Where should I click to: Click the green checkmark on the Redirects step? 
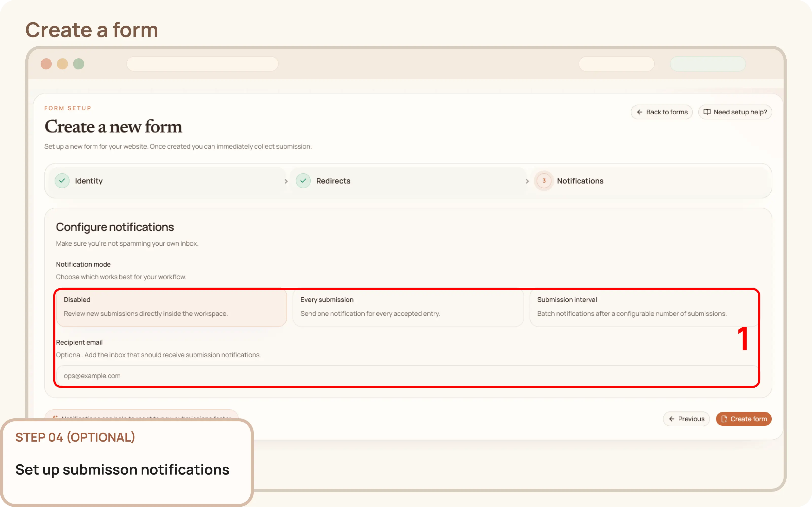pyautogui.click(x=303, y=181)
